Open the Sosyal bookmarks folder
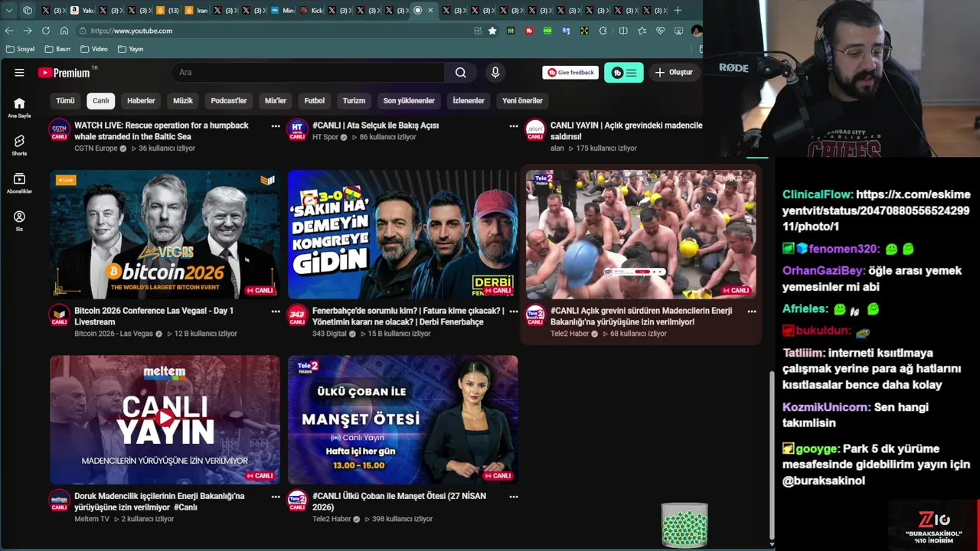The image size is (980, 551). (21, 49)
